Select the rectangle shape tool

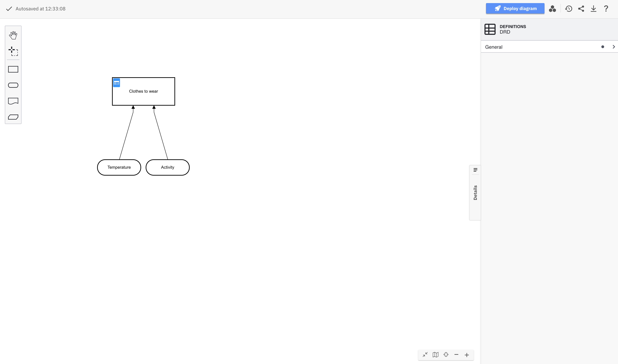13,69
